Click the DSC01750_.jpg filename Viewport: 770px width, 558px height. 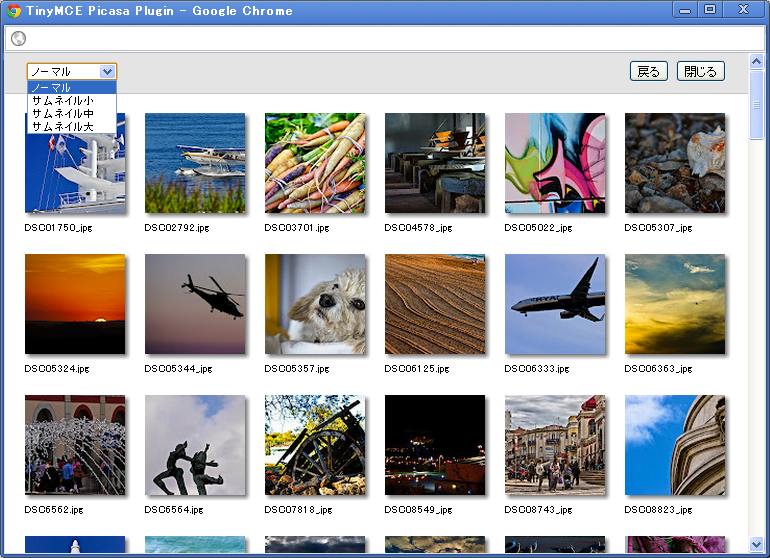(x=58, y=228)
